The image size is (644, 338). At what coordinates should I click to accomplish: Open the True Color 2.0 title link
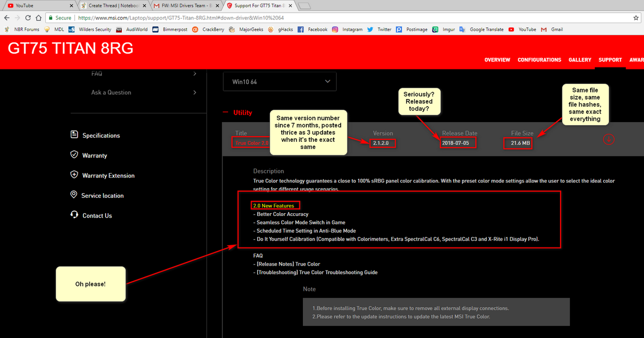252,143
